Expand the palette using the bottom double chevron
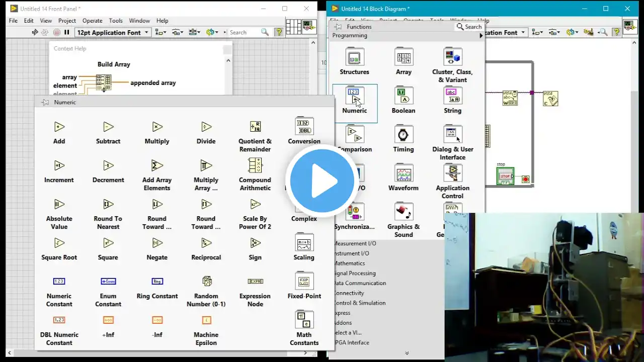 coord(407,353)
